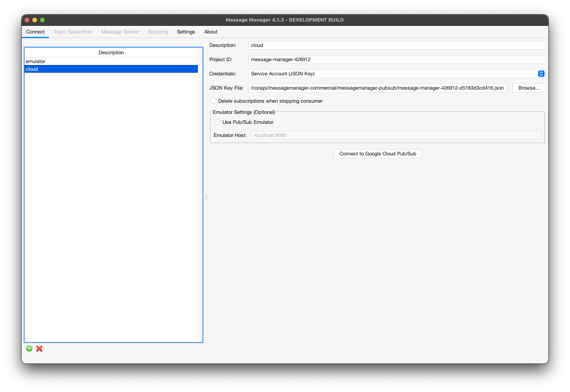Image resolution: width=570 pixels, height=392 pixels.
Task: Click the Description column header
Action: pos(111,52)
